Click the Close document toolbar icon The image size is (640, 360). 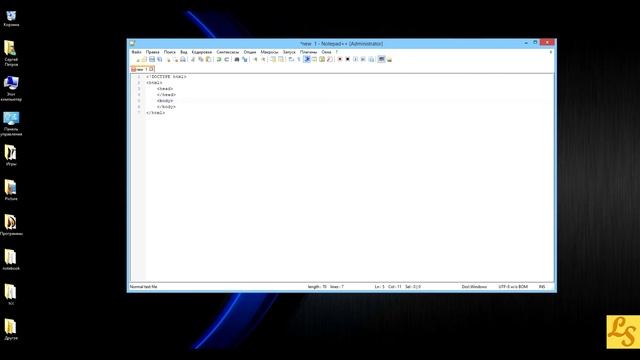169,60
